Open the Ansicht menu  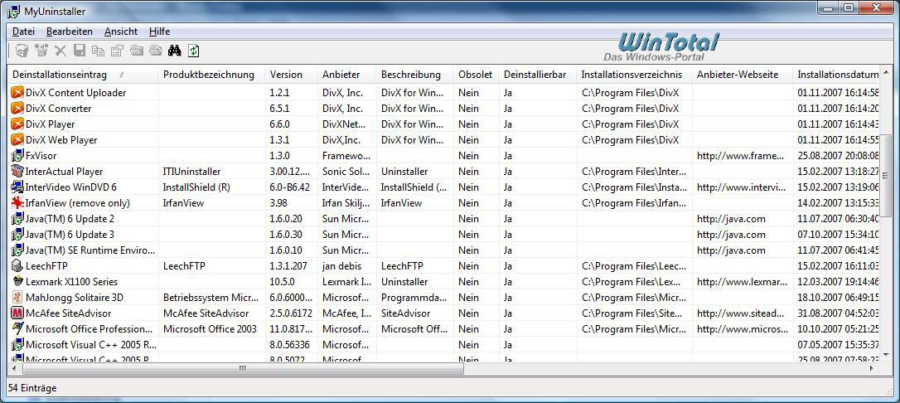click(x=121, y=32)
